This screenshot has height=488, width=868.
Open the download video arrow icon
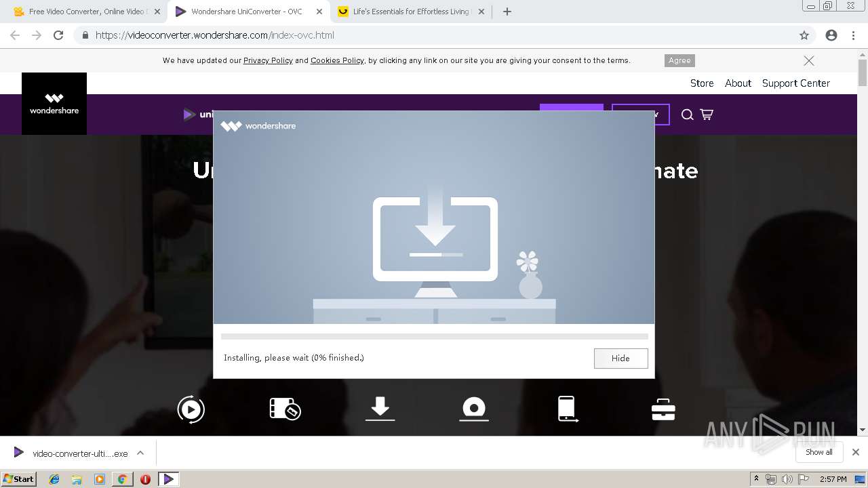click(380, 409)
